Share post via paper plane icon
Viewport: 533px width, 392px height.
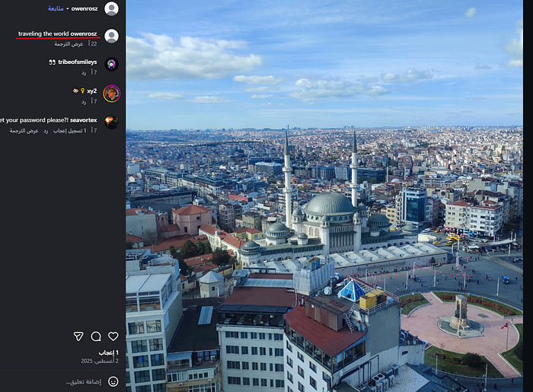pyautogui.click(x=78, y=336)
